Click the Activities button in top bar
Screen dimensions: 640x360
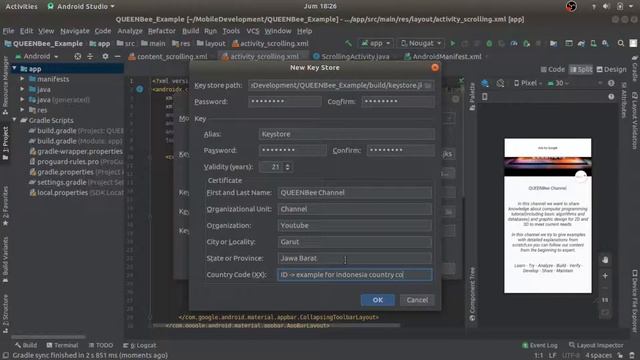click(x=21, y=7)
